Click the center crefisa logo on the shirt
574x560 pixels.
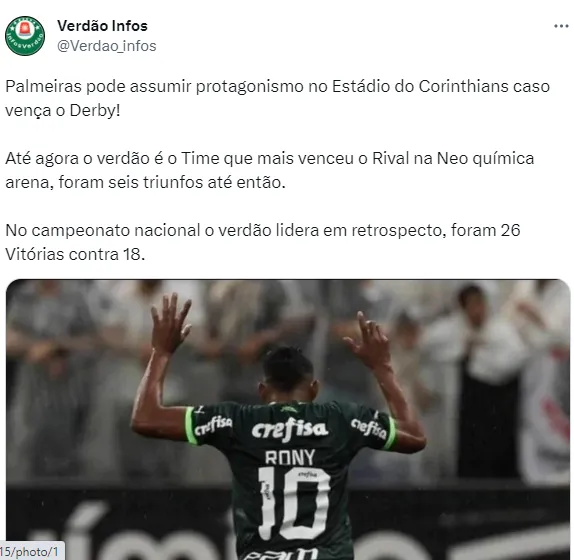[x=289, y=429]
